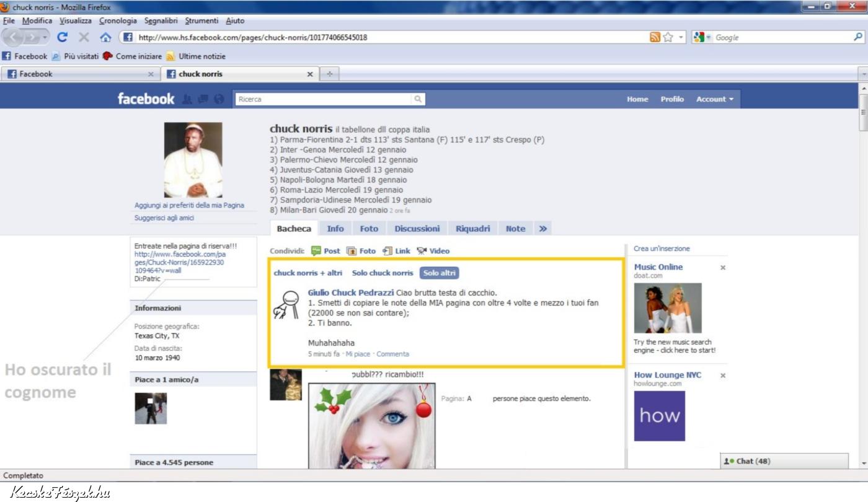Viewport: 868px width, 502px height.
Task: Open Giulio Chuck Pedrazzi's profile link
Action: (x=351, y=293)
